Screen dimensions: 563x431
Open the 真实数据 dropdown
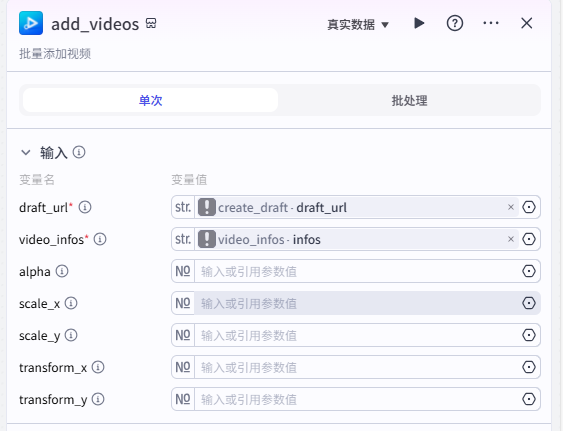pyautogui.click(x=358, y=24)
